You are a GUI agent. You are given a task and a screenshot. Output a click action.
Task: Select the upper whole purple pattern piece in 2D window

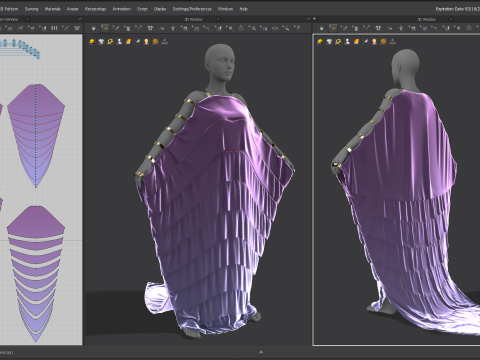pos(36,136)
